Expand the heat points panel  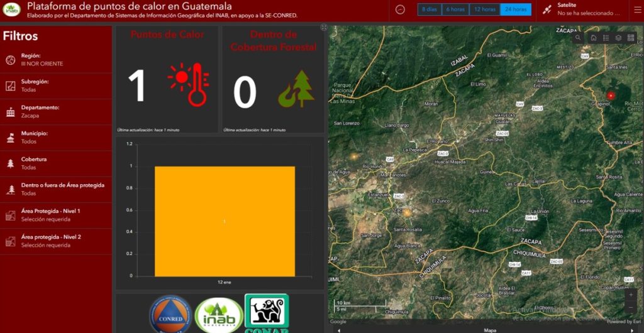pyautogui.click(x=323, y=28)
